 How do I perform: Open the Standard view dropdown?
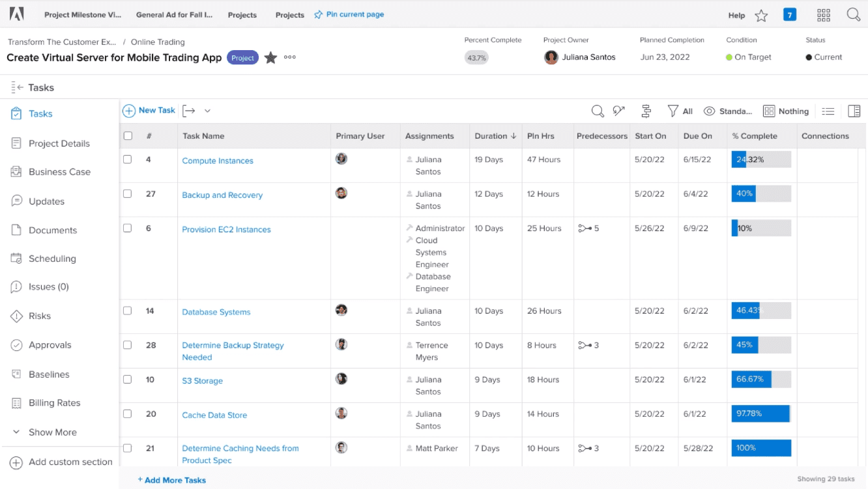tap(728, 111)
